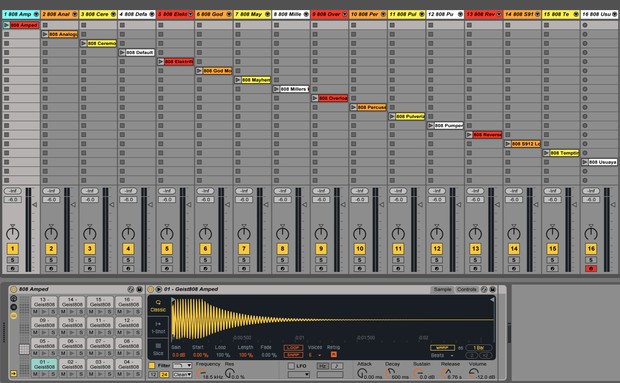Image resolution: width=620 pixels, height=383 pixels.
Task: Open the filter type dropdown
Action: 182,366
